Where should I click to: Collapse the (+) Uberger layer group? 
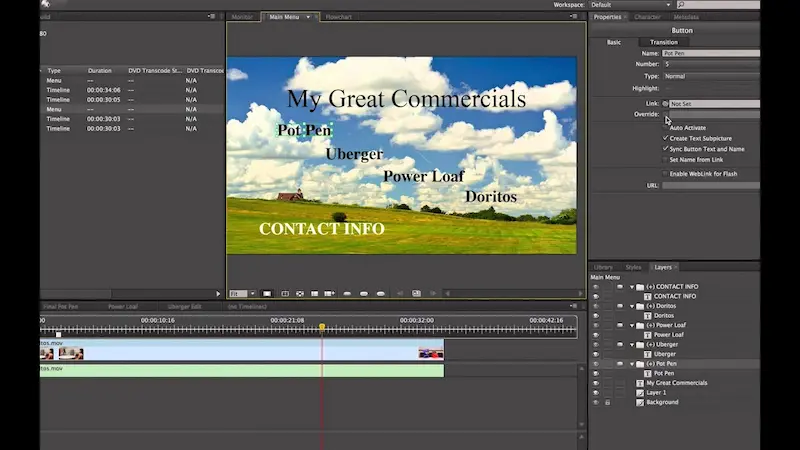point(632,345)
